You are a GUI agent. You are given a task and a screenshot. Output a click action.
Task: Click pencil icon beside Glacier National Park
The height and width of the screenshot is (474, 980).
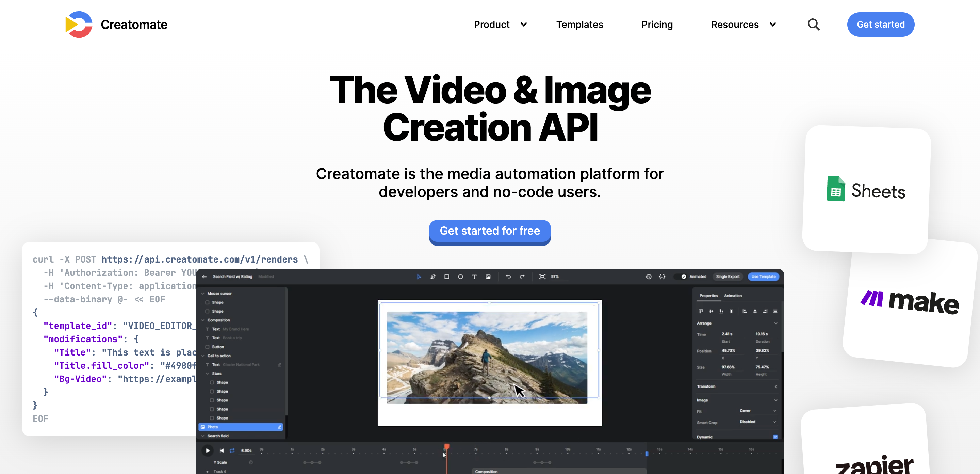(279, 365)
